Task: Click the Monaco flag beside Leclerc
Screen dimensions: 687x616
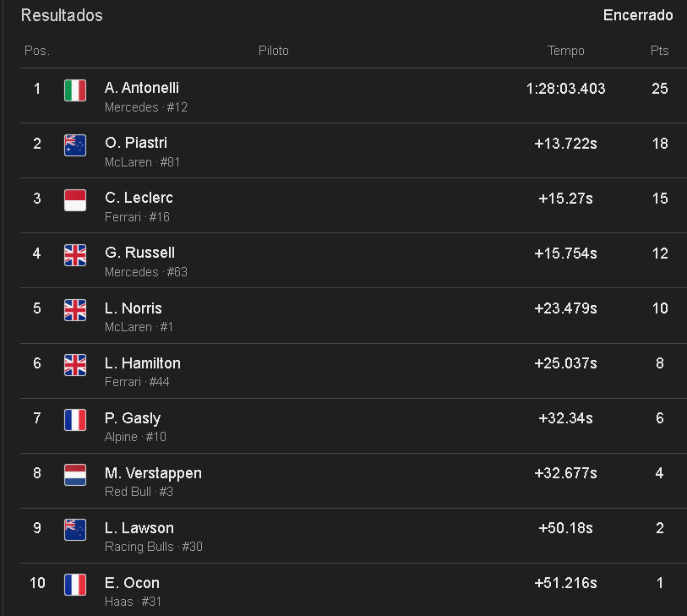Action: click(75, 200)
